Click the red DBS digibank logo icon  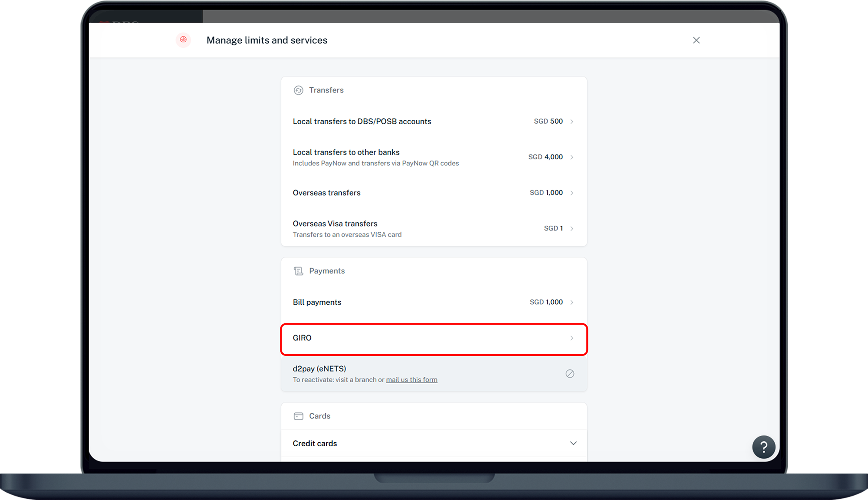[x=183, y=40]
